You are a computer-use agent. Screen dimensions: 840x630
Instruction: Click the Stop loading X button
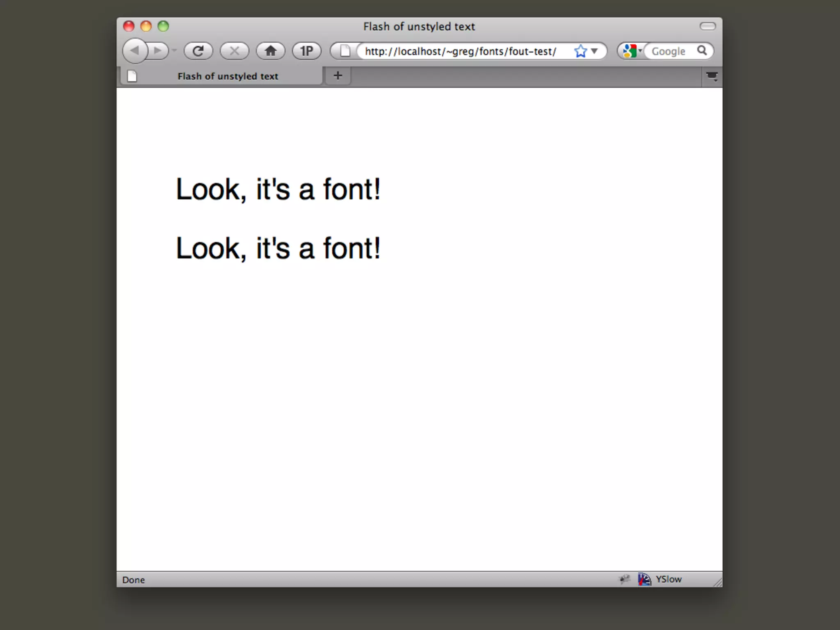point(234,51)
